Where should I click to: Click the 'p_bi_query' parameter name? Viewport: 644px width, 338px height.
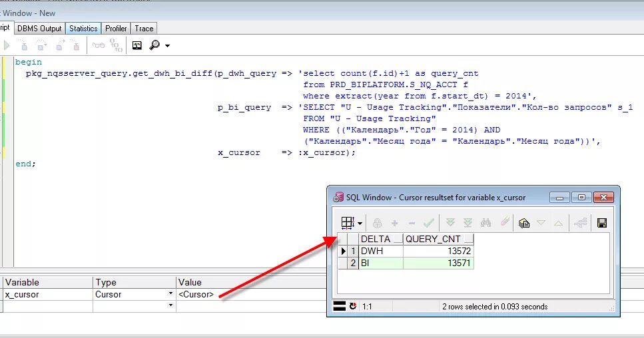[244, 108]
